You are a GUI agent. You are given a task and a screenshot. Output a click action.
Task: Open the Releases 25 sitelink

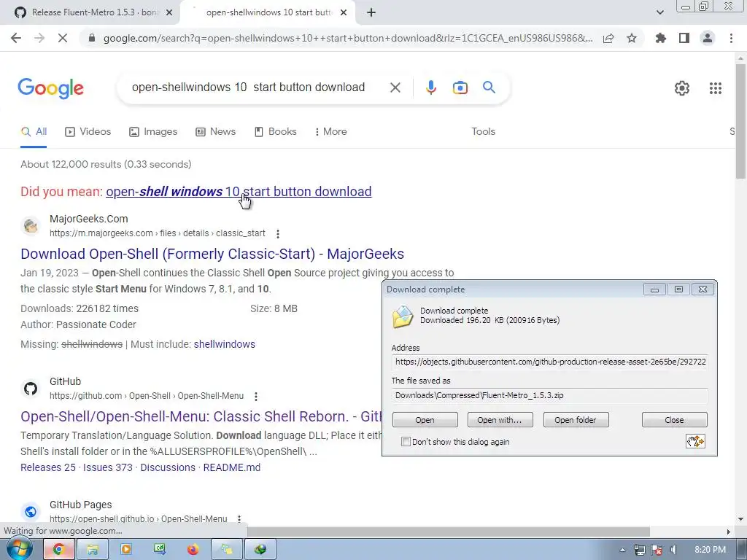[47, 467]
